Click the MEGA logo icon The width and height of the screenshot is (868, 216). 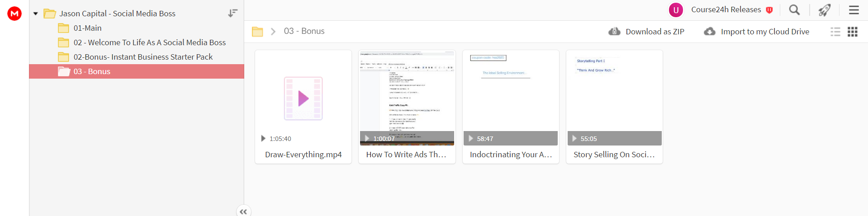[x=14, y=14]
